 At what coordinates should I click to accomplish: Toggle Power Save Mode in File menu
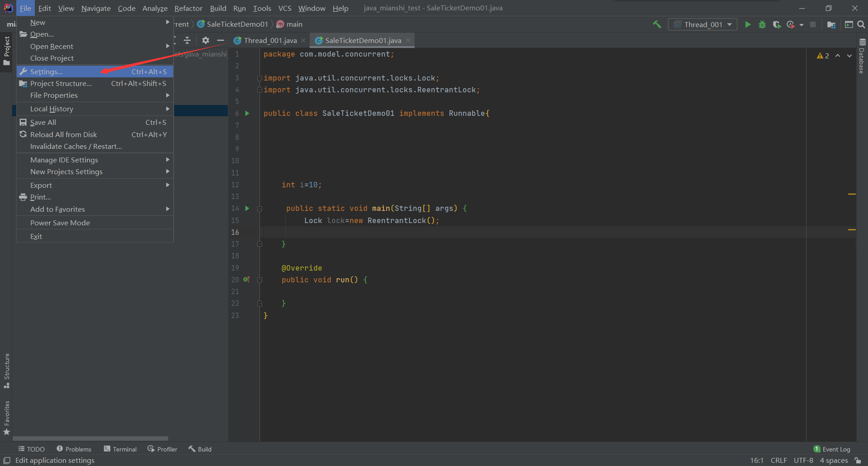coord(60,223)
